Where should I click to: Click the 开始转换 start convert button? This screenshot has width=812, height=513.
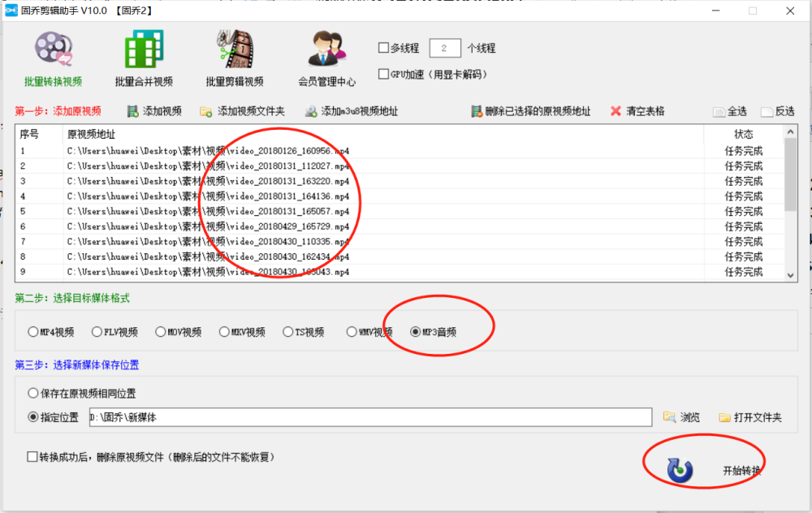714,470
